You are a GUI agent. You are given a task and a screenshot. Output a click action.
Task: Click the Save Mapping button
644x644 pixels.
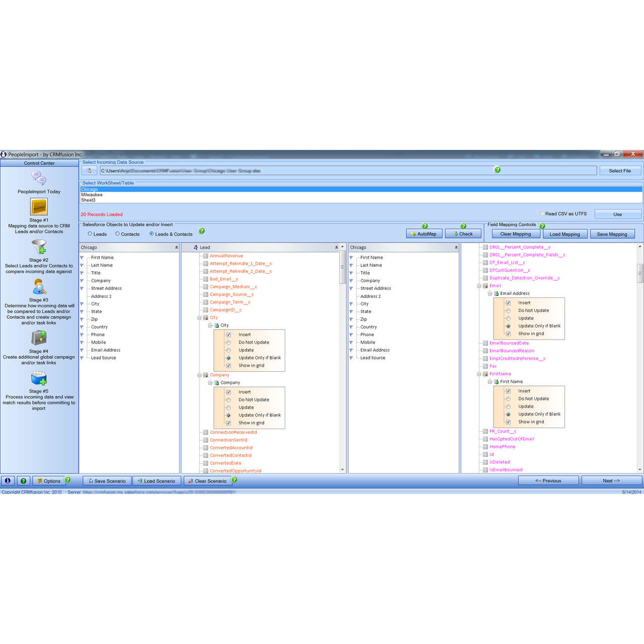coord(612,233)
